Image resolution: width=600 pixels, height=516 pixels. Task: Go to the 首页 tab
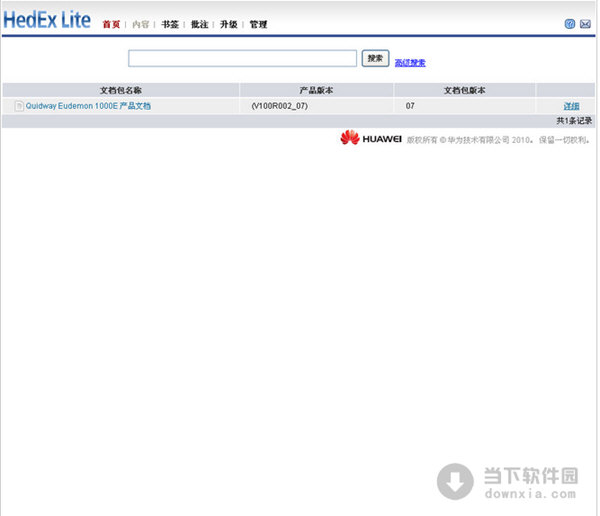[111, 24]
